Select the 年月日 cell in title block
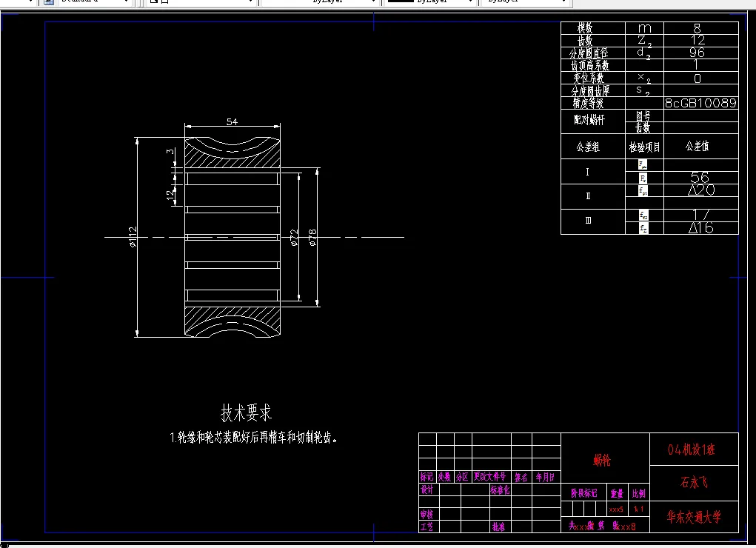 click(545, 478)
